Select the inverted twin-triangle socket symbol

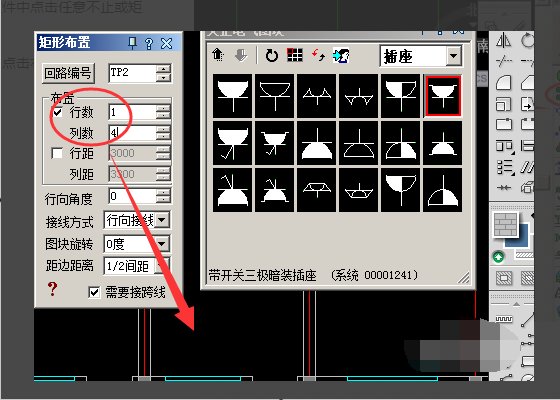[359, 96]
